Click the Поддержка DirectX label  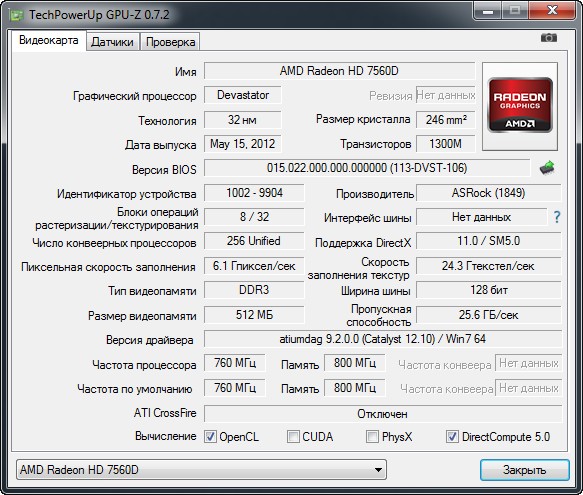coord(363,243)
